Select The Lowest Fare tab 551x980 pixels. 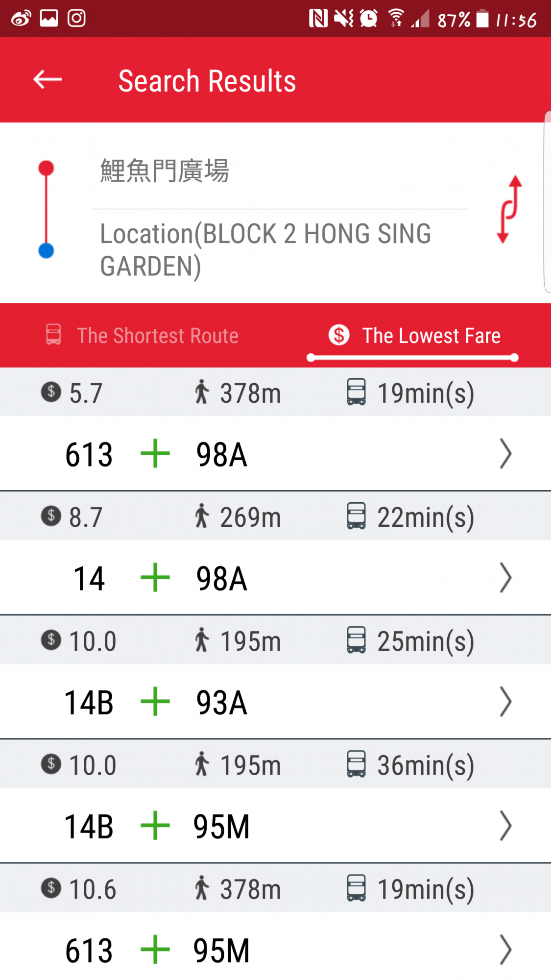tap(414, 336)
